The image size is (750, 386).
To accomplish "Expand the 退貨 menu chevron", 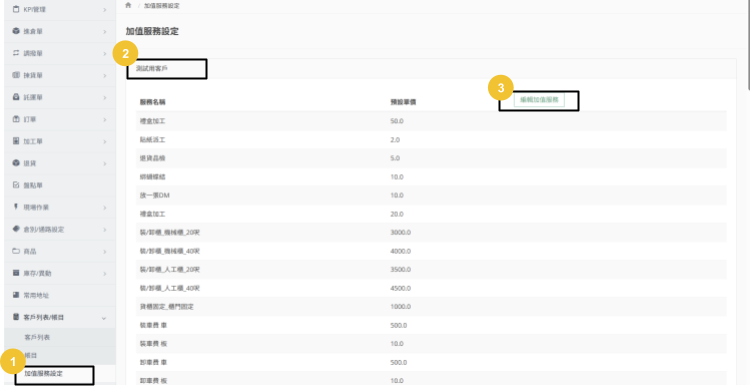I will pyautogui.click(x=104, y=164).
